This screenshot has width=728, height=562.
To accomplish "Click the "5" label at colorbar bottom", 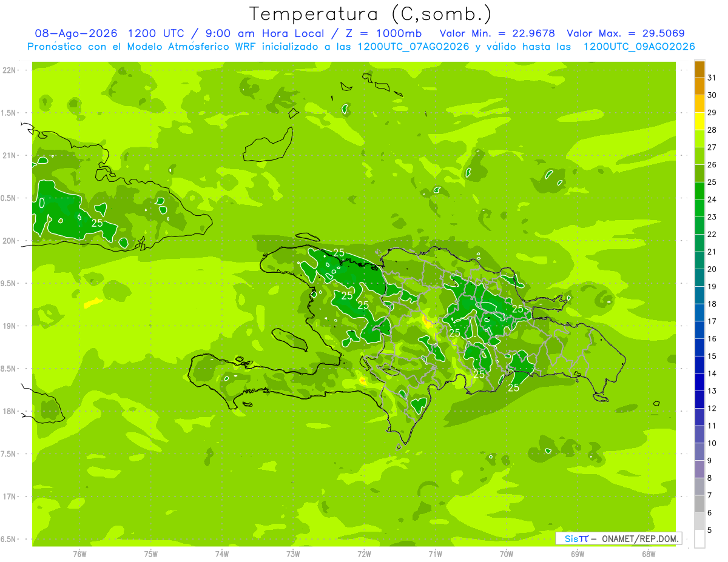I will click(x=710, y=530).
